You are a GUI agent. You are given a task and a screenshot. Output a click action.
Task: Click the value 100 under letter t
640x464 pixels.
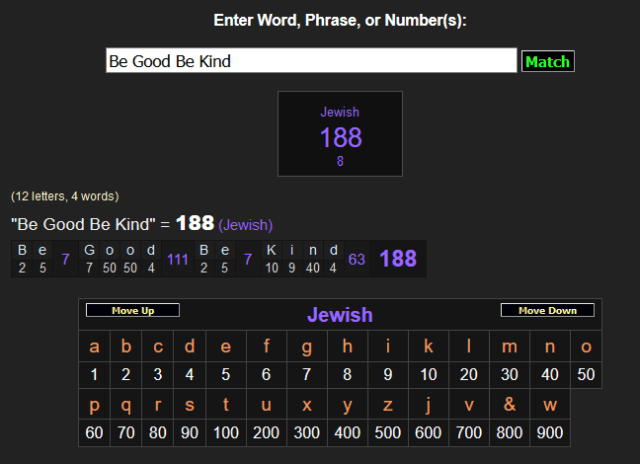click(x=226, y=432)
